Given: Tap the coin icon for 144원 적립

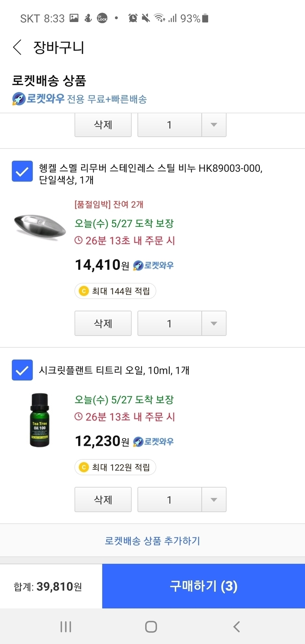Looking at the screenshot, I should (84, 291).
